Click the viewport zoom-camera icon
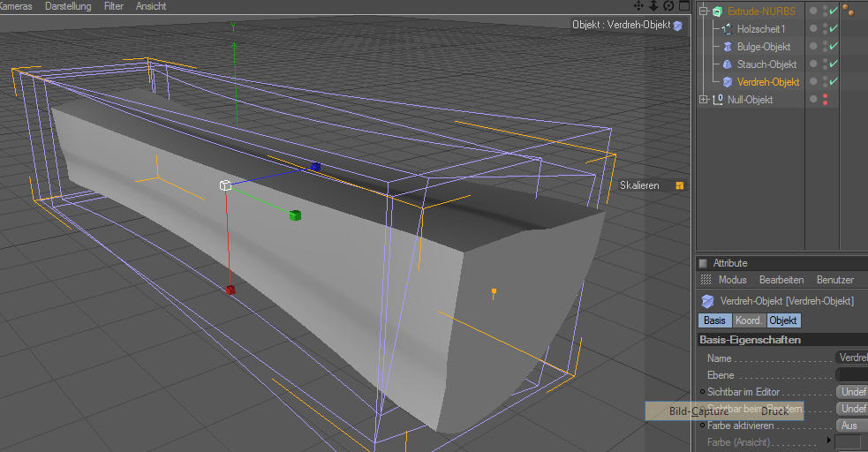Image resolution: width=868 pixels, height=452 pixels. pyautogui.click(x=653, y=5)
